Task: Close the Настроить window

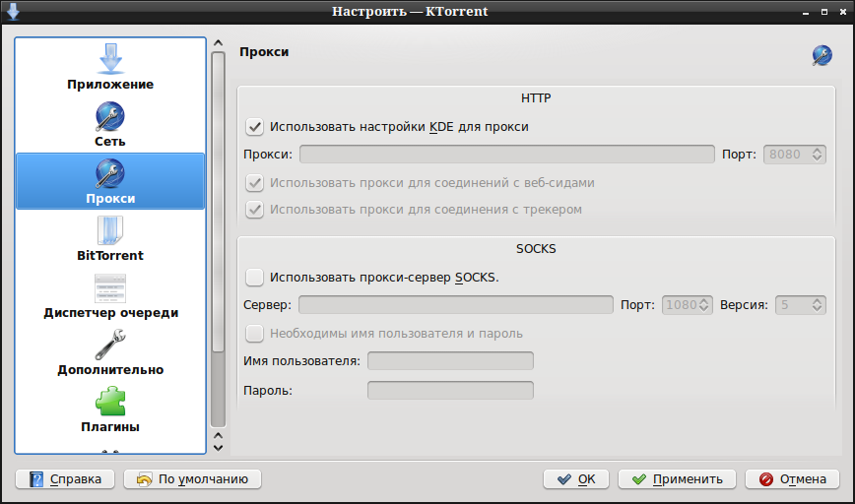Action: [x=843, y=12]
